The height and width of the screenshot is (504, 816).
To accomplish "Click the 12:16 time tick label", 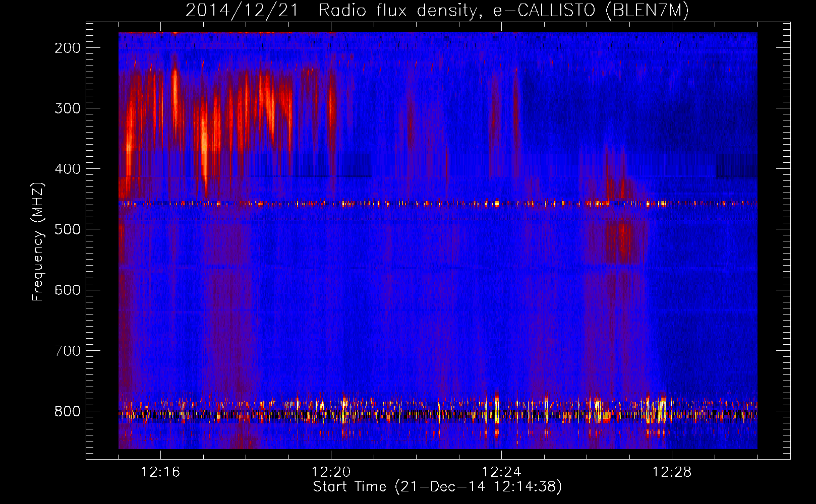I will coord(160,472).
